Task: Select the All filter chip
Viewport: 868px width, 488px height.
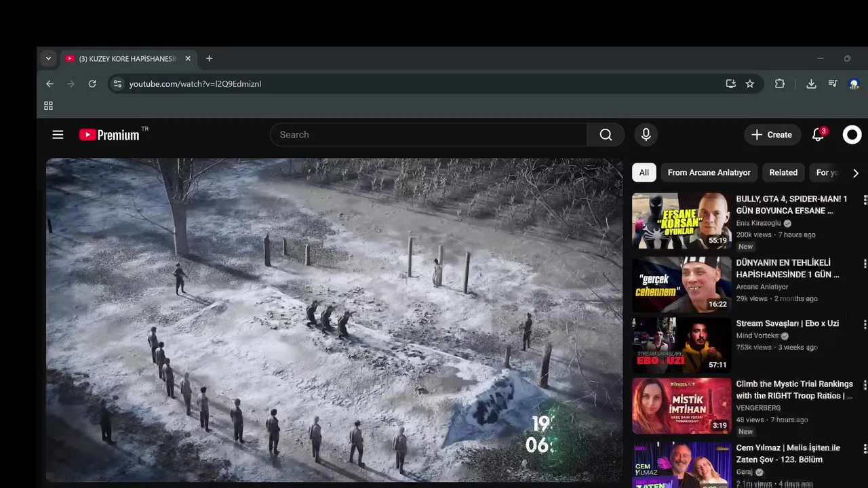Action: [644, 173]
